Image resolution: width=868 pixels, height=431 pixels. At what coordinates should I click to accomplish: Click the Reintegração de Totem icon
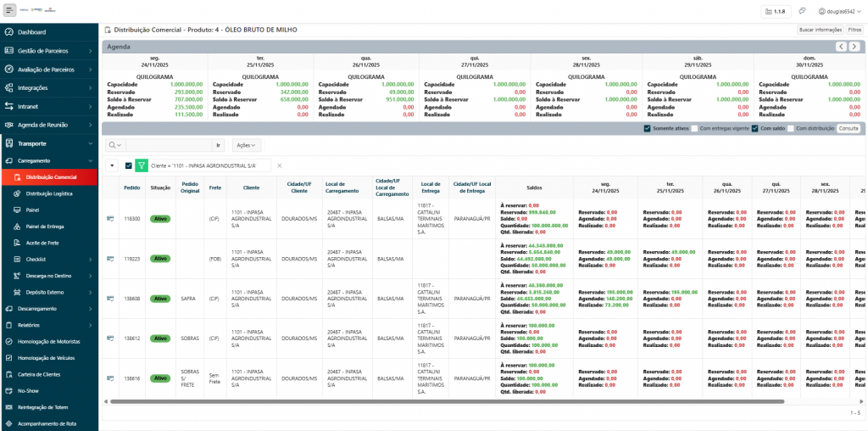(8, 407)
